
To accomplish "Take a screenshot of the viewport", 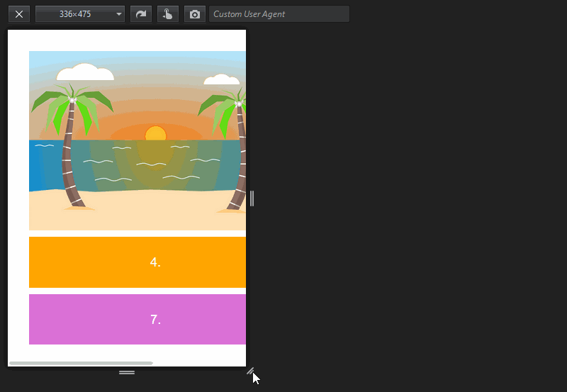I will [x=194, y=14].
